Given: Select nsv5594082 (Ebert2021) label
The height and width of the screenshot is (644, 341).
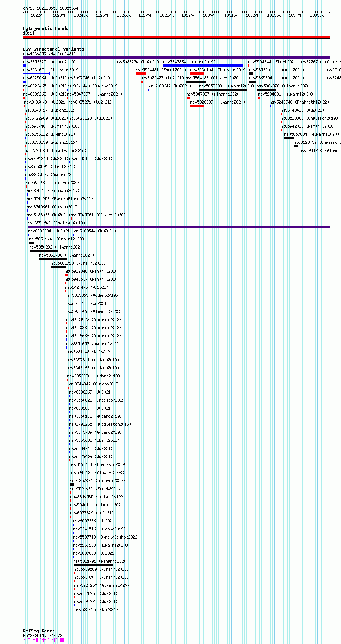Looking at the screenshot, I should [95, 489].
